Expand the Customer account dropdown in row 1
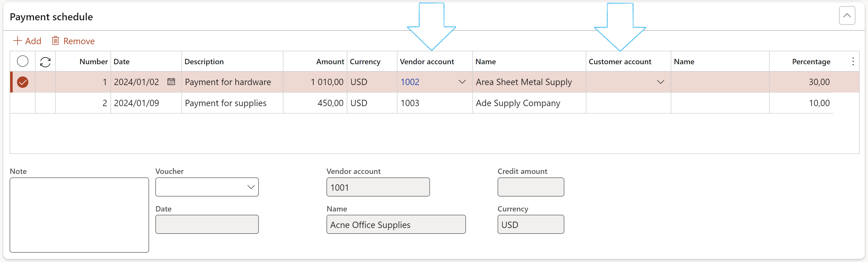 (660, 82)
